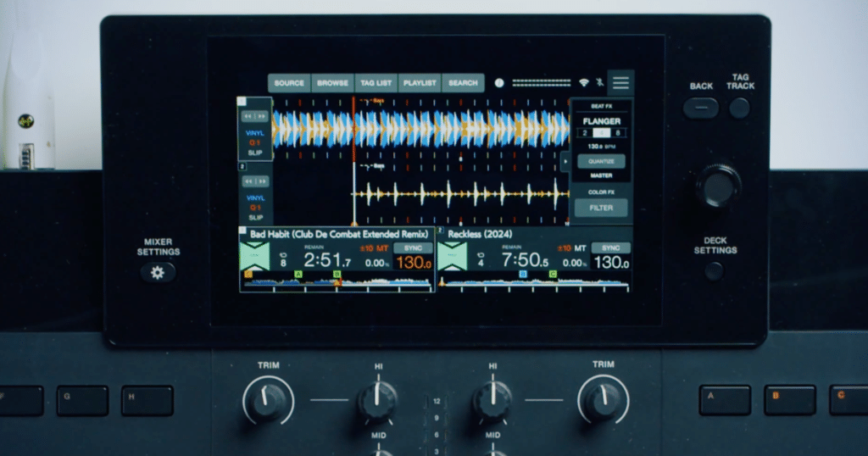This screenshot has height=456, width=868.
Task: Tap the MASTER channel label in Beat FX
Action: tap(601, 175)
